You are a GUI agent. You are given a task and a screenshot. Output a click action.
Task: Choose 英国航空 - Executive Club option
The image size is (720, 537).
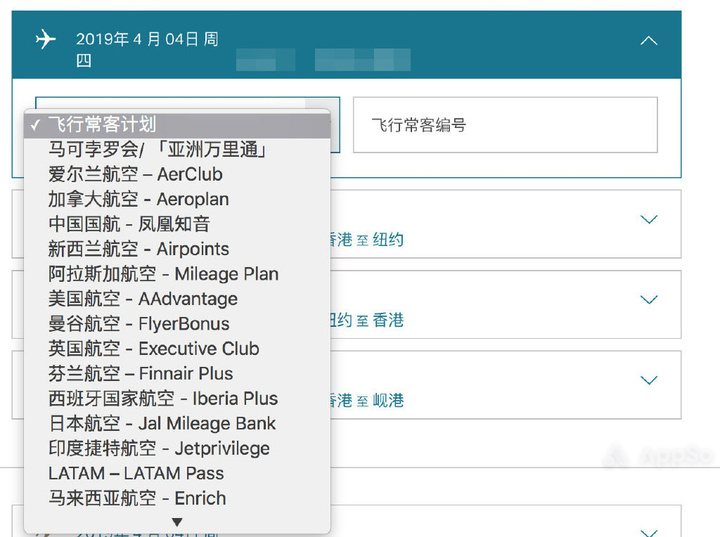177,349
